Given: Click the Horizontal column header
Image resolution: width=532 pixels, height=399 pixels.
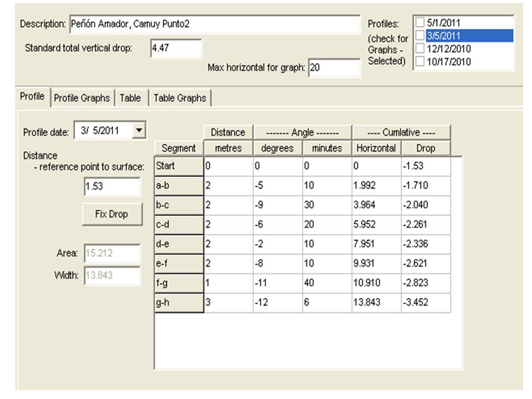Looking at the screenshot, I should (x=376, y=149).
